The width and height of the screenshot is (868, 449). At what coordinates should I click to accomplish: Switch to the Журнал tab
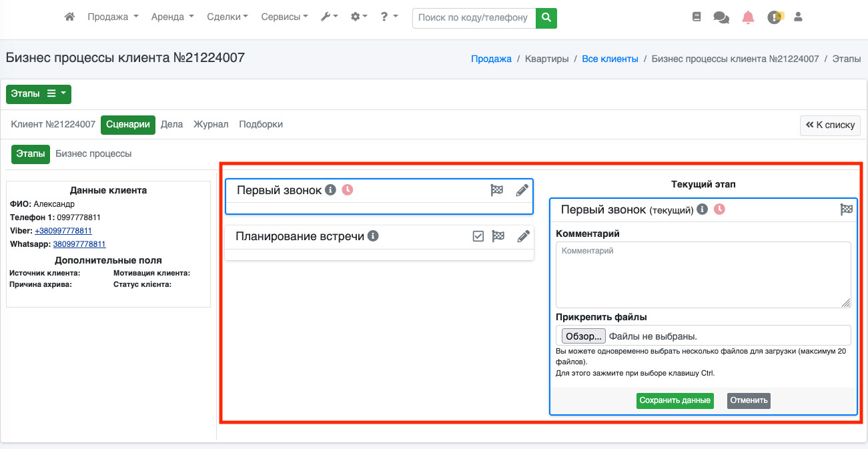tap(211, 125)
